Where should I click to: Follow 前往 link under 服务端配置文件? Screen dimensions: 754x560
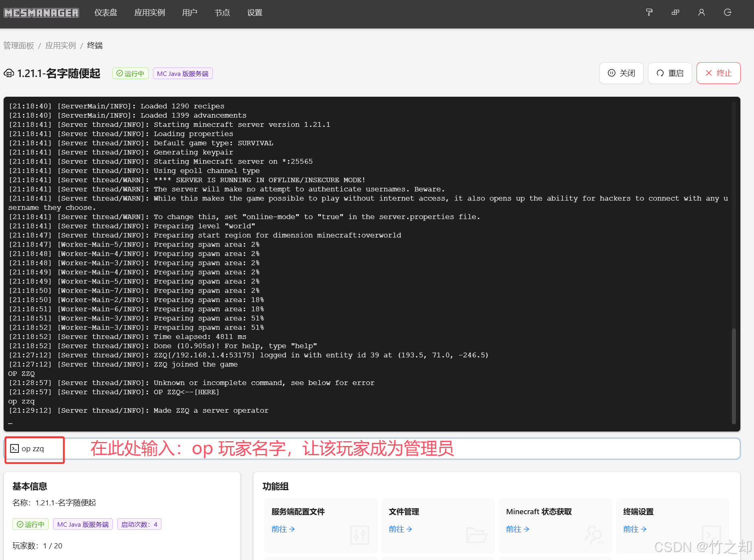tap(283, 529)
